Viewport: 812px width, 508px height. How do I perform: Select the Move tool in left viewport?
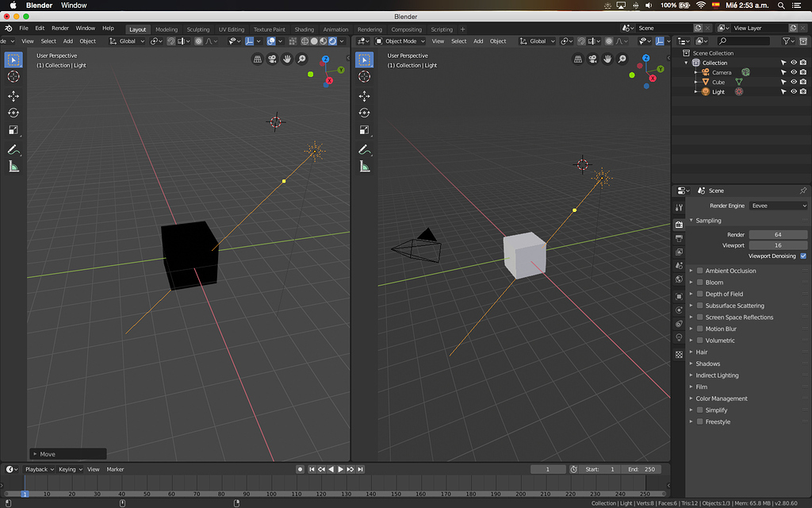(x=13, y=96)
